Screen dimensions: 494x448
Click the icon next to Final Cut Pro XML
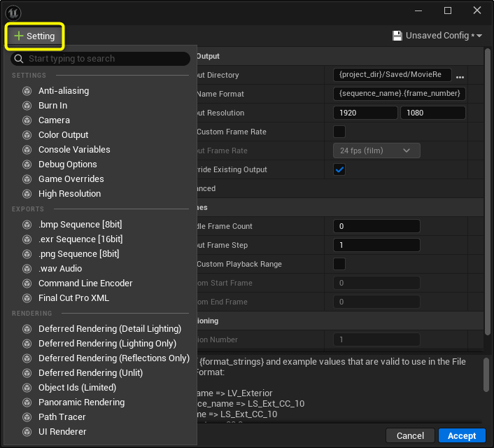coord(27,298)
